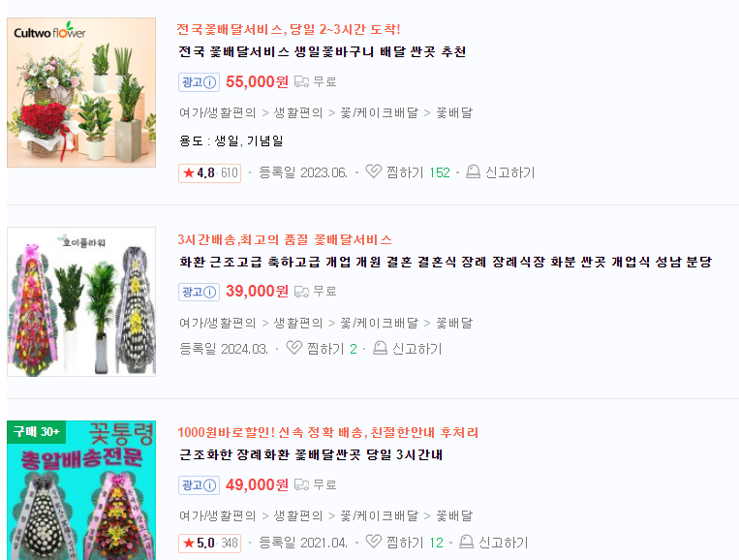Screen dimensions: 739x560
Task: Click the 광고 info badge next to 49,000원
Action: (x=199, y=485)
